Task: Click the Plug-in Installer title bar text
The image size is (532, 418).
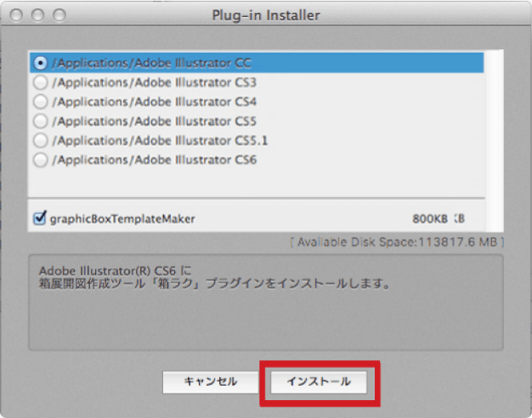Action: point(265,15)
